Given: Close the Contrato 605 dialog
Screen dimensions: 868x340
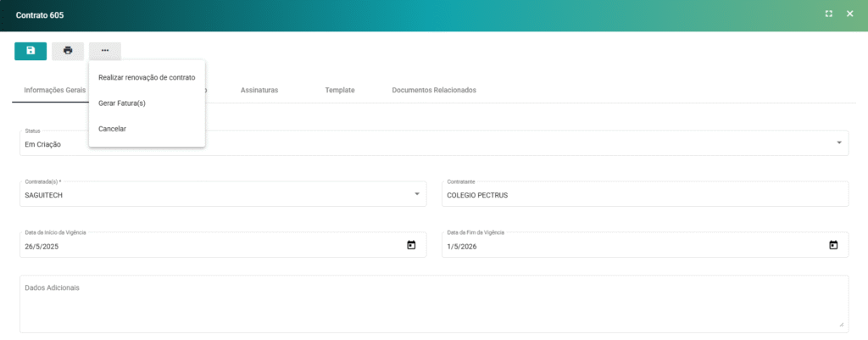Looking at the screenshot, I should pyautogui.click(x=849, y=14).
